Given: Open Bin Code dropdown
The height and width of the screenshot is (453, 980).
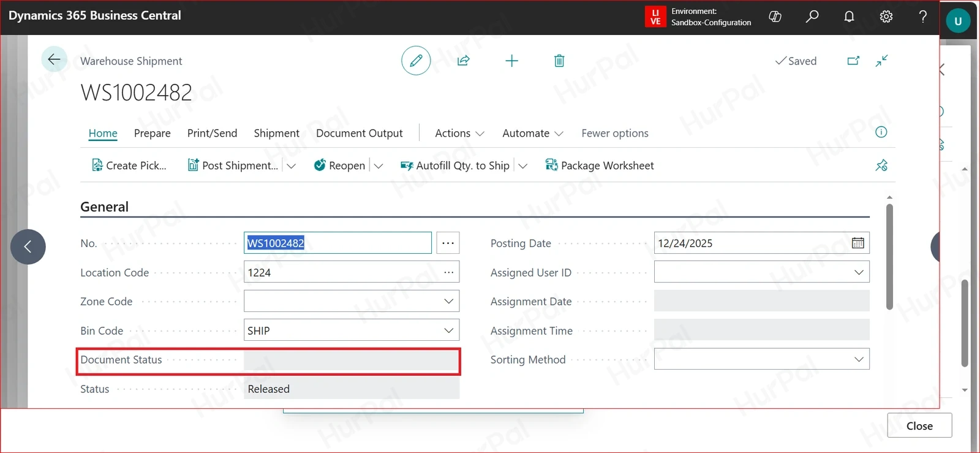Looking at the screenshot, I should pos(448,330).
